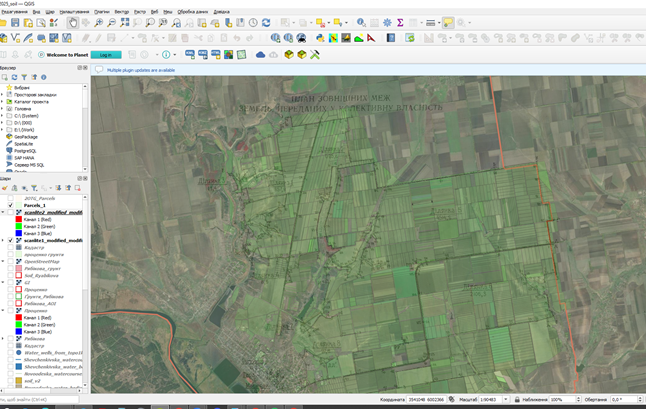Click the Refresh map icon
Screen dimensions: 646x409
point(266,22)
